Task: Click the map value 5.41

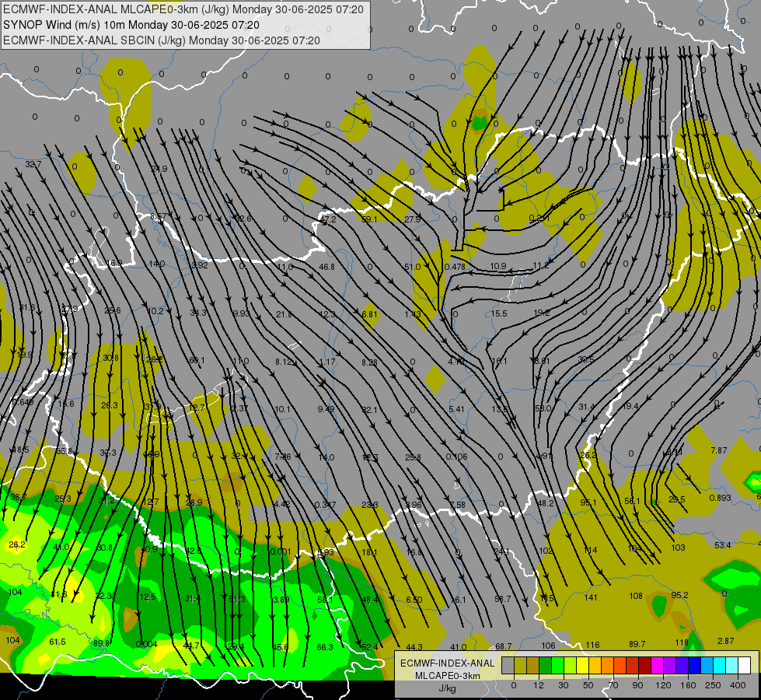Action: 456,409
